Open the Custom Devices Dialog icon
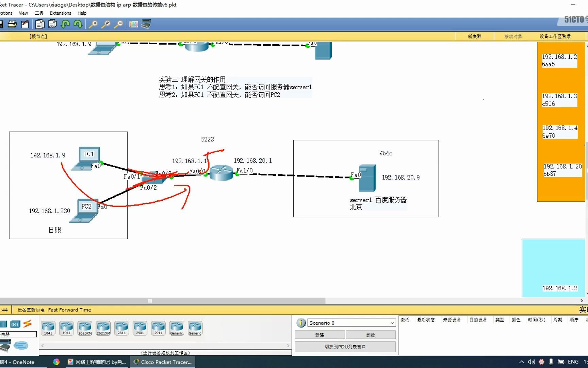Viewport: 588px width, 368px height. tap(146, 24)
